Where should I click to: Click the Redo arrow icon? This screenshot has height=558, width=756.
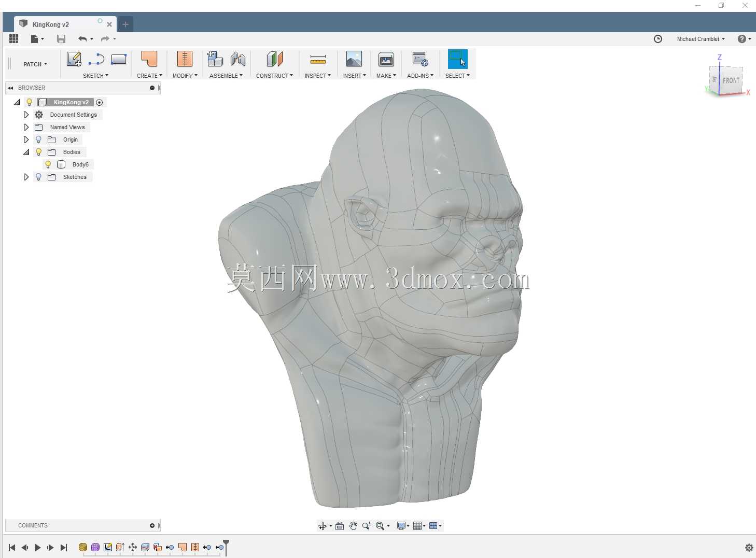105,38
